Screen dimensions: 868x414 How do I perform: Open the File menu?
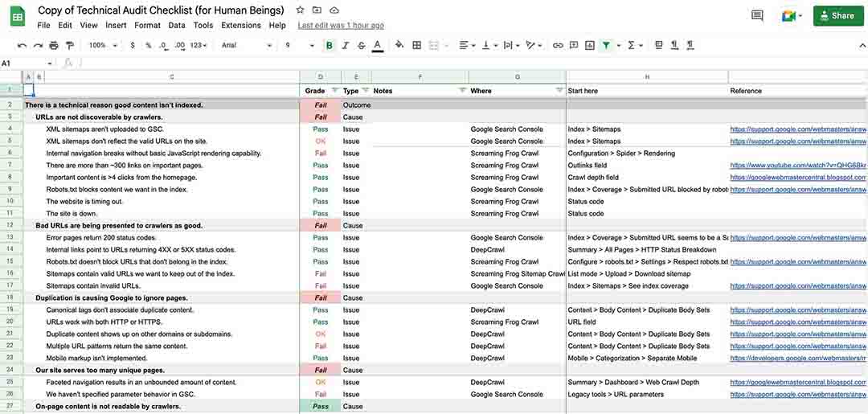[x=43, y=26]
